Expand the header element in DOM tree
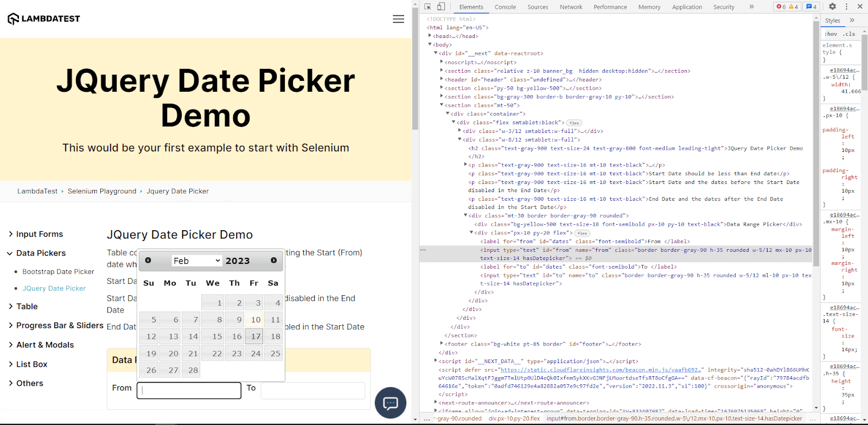 click(x=442, y=79)
